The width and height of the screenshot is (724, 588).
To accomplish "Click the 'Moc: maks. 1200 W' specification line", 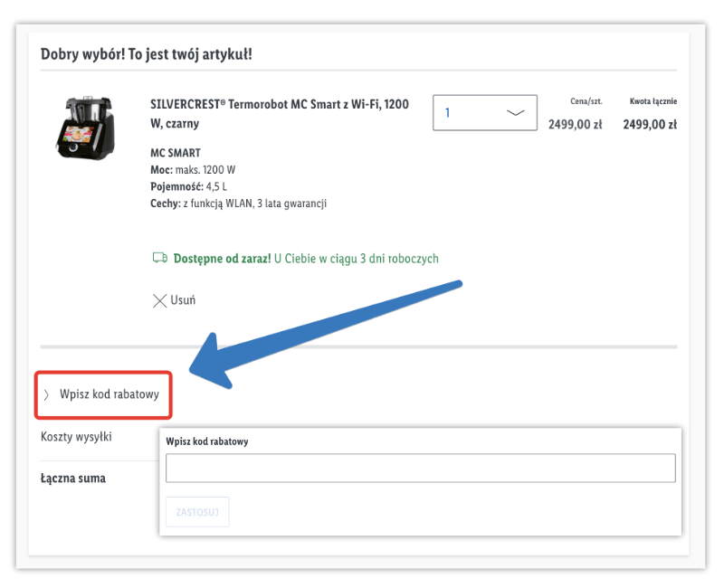I will point(193,170).
